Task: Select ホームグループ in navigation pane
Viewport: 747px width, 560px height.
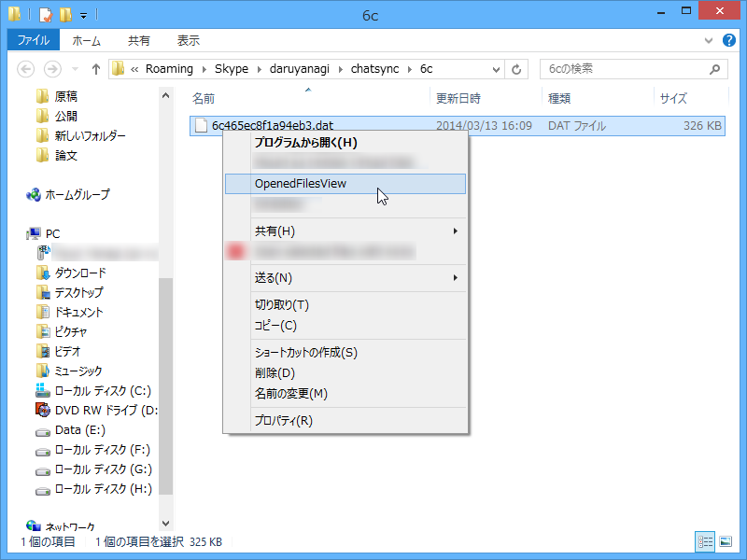Action: coord(77,195)
